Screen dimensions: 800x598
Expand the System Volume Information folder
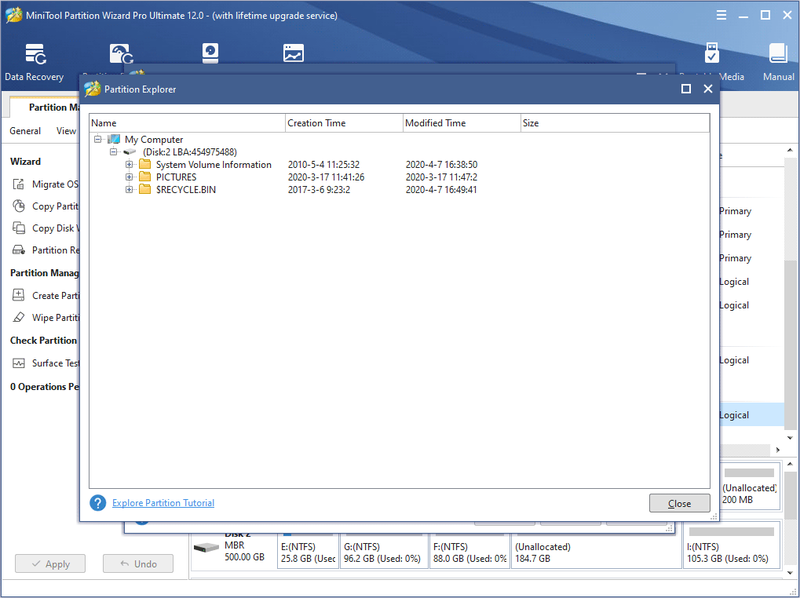point(129,164)
